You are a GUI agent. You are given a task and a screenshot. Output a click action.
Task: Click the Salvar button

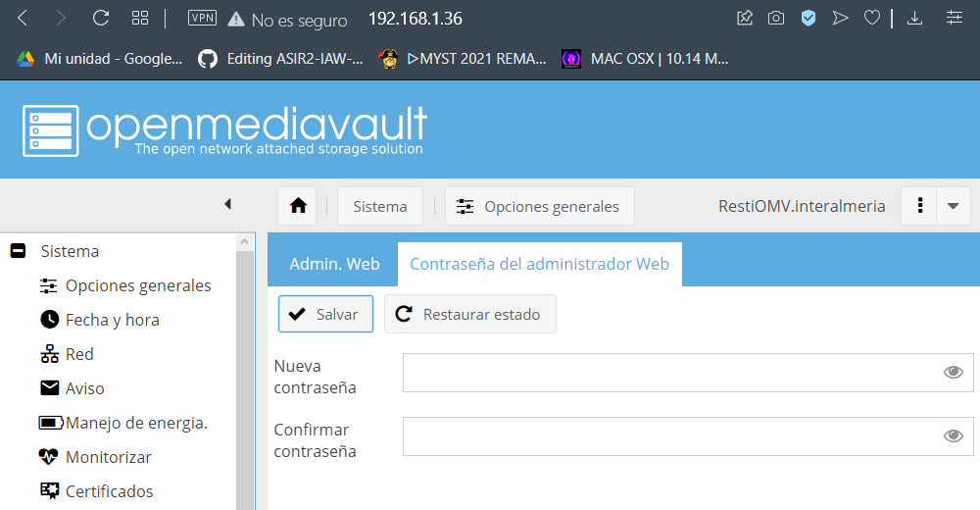(325, 314)
